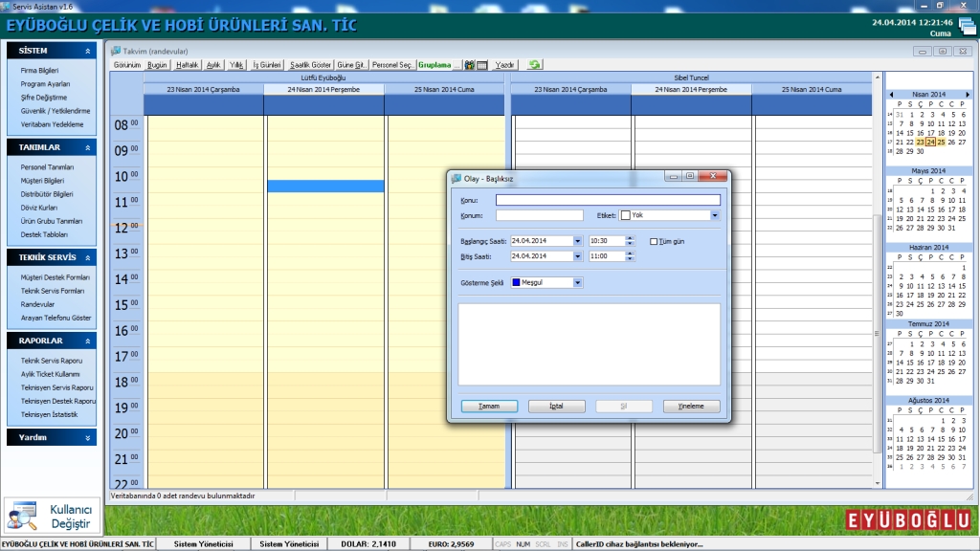The height and width of the screenshot is (551, 980).
Task: Confirm the event with Tamam
Action: point(489,406)
